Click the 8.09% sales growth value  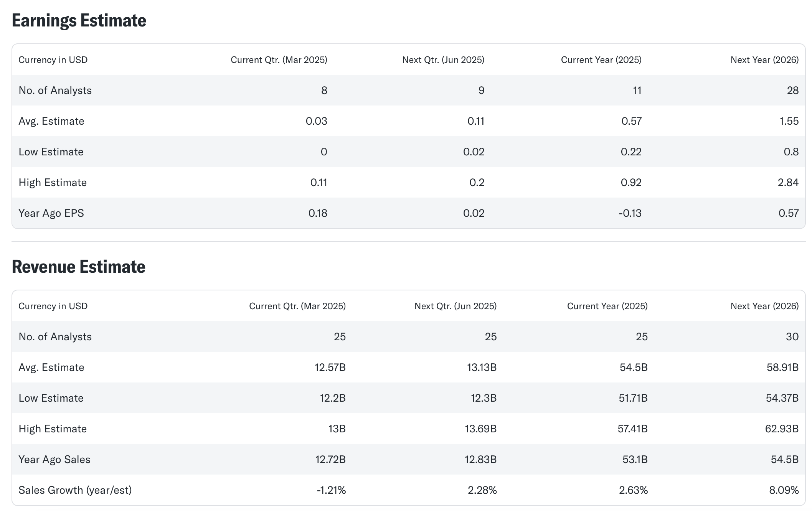click(784, 490)
